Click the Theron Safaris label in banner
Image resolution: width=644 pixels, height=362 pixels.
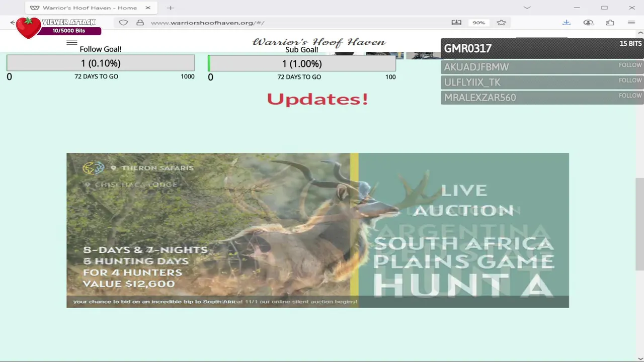pyautogui.click(x=157, y=168)
